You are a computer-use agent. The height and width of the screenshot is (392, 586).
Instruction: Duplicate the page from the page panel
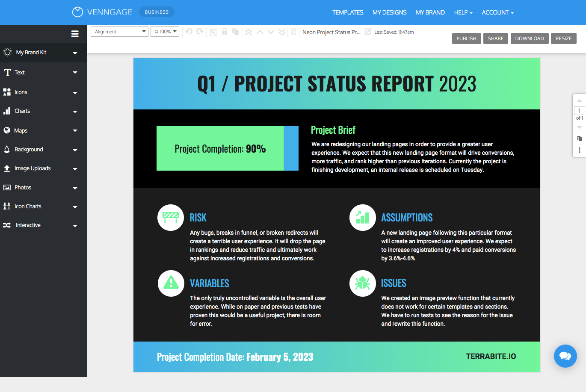pyautogui.click(x=580, y=139)
